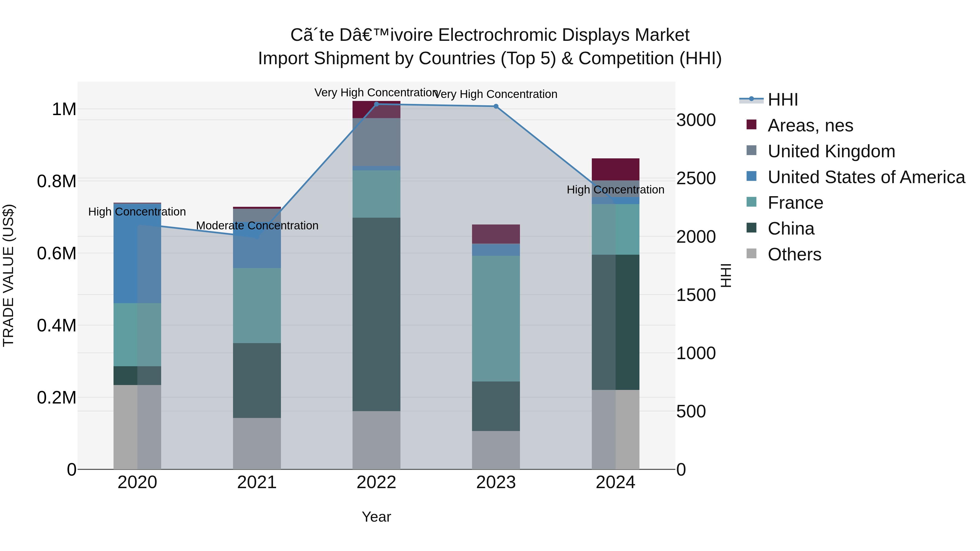Screen dimensions: 980x551
Task: Click the '1500' right axis tick label
Action: [696, 295]
